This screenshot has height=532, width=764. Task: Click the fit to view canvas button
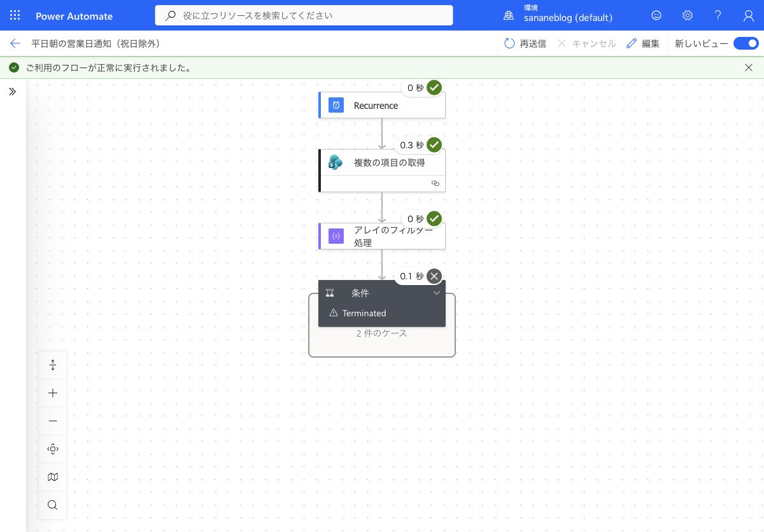click(53, 449)
